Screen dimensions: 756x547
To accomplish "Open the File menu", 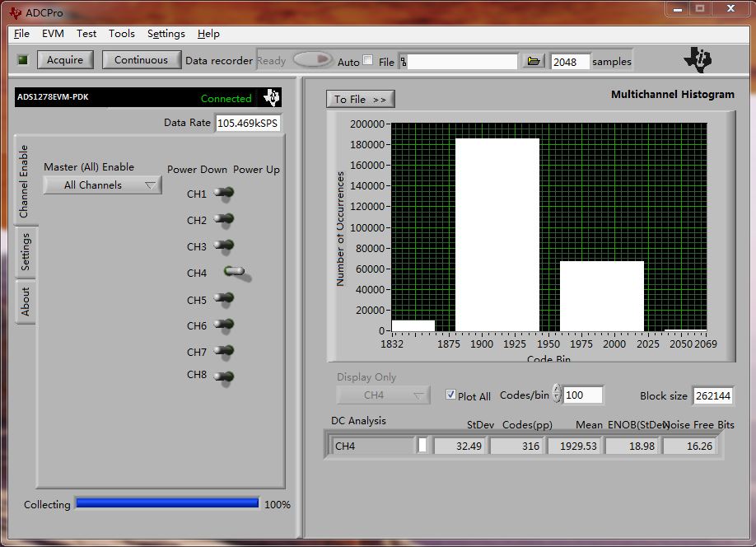I will point(21,34).
